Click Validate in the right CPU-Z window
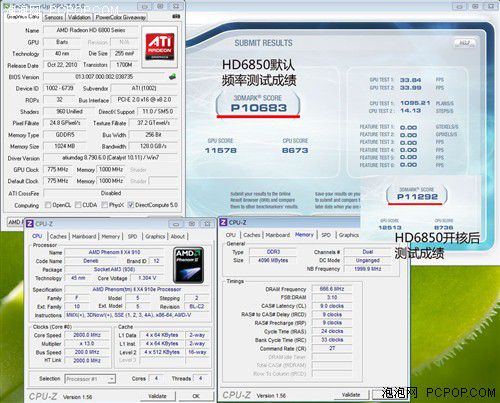Screen dimensions: 500x403 coord(351,395)
